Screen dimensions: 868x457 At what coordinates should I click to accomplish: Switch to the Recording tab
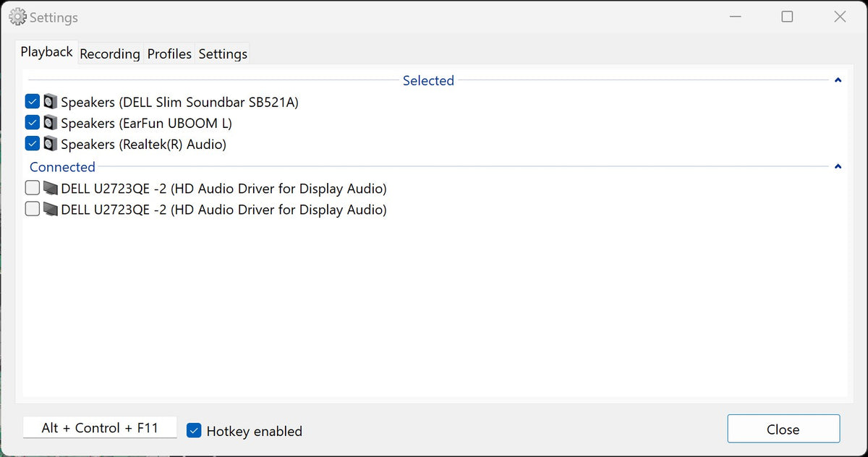tap(110, 54)
